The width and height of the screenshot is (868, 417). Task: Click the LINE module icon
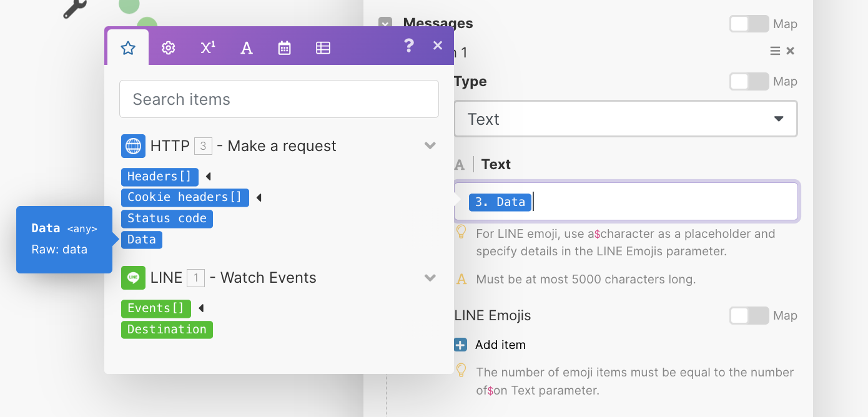coord(133,278)
